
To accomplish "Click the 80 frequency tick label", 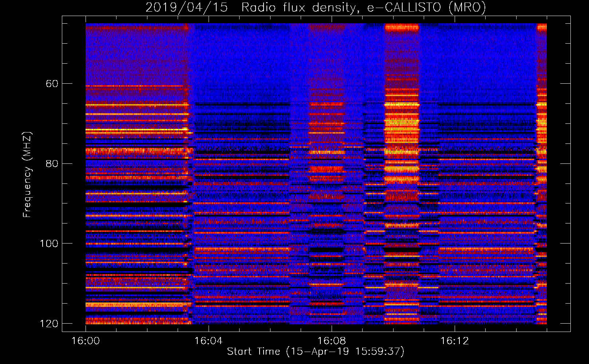I will point(52,163).
